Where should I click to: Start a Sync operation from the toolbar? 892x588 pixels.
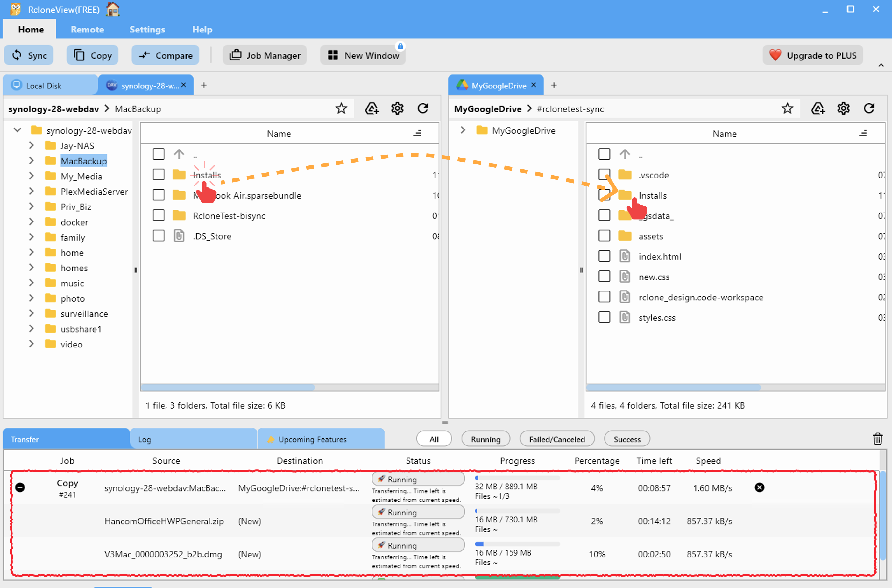tap(29, 55)
